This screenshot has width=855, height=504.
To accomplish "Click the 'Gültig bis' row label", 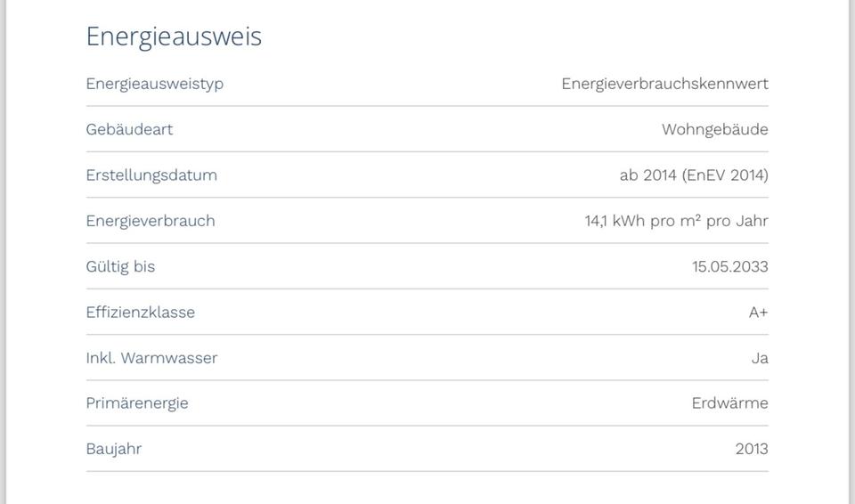I will (120, 266).
